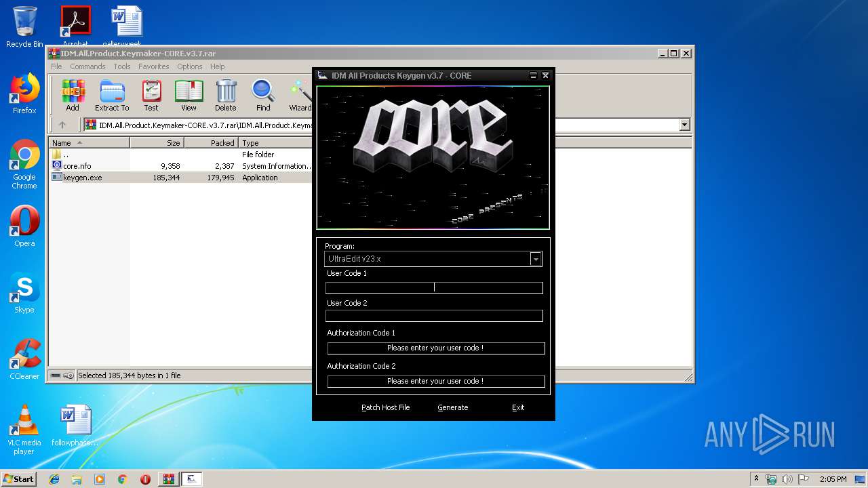The width and height of the screenshot is (868, 488).
Task: Click the Extract To toolbar icon
Action: coord(112,95)
